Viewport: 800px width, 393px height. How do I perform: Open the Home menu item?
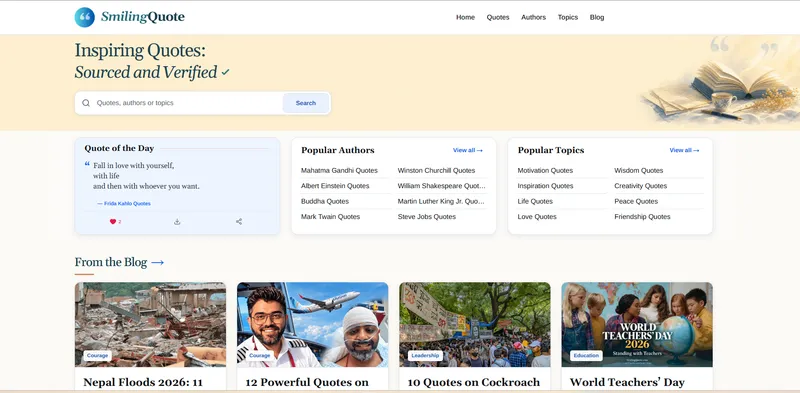(x=465, y=17)
